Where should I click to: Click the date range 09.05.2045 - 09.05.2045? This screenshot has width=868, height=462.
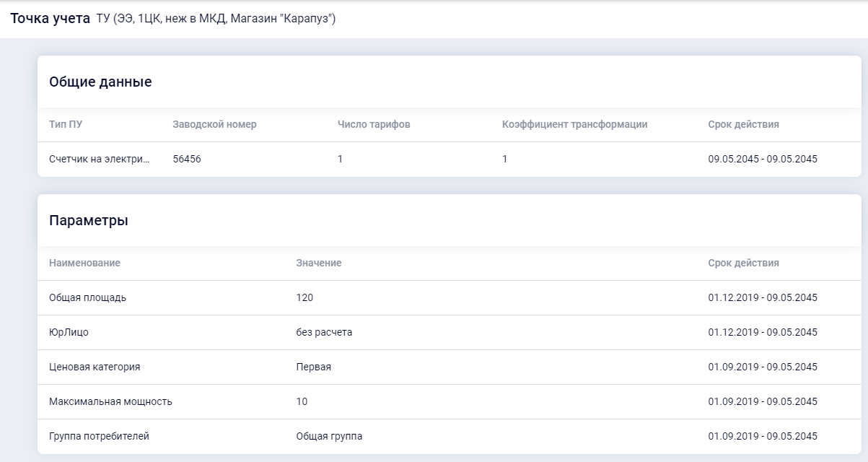763,159
